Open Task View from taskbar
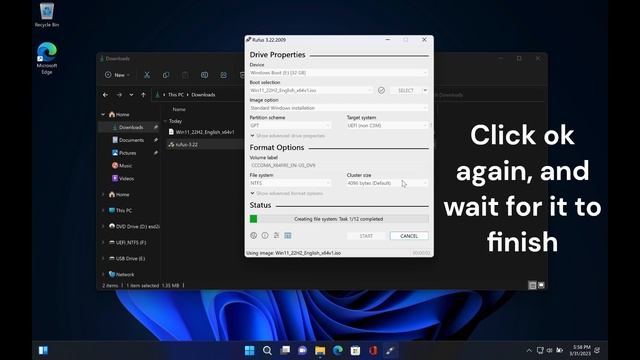 tap(285, 350)
